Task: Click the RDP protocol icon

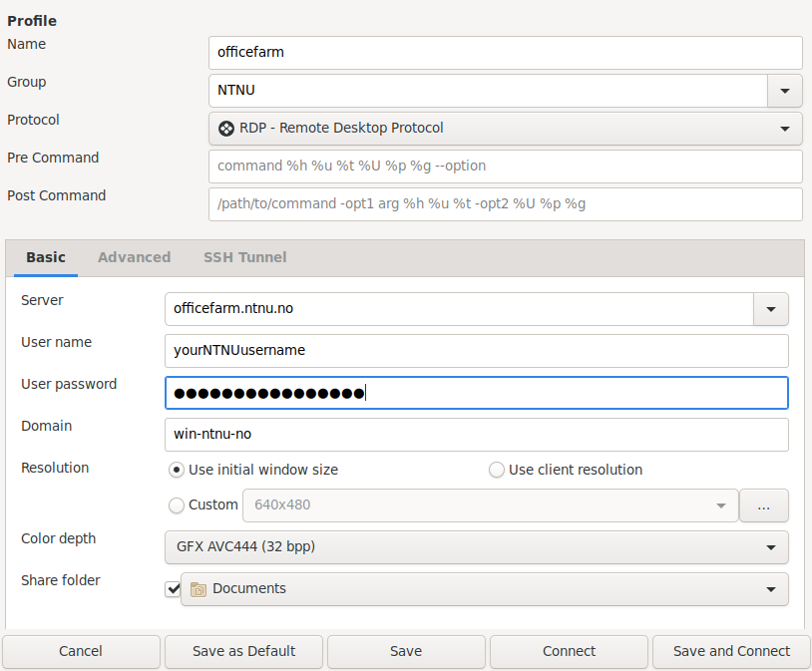Action: point(226,128)
